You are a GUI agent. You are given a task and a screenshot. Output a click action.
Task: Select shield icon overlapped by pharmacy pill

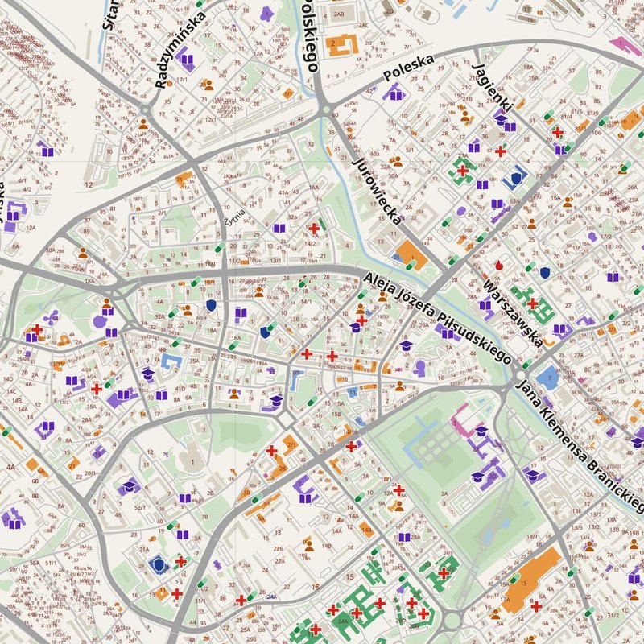click(266, 332)
